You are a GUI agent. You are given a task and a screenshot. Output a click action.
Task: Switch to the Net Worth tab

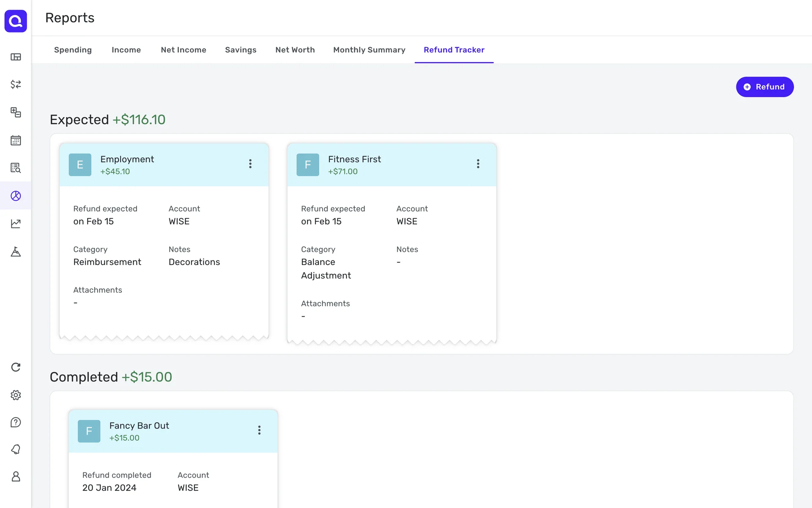(295, 50)
